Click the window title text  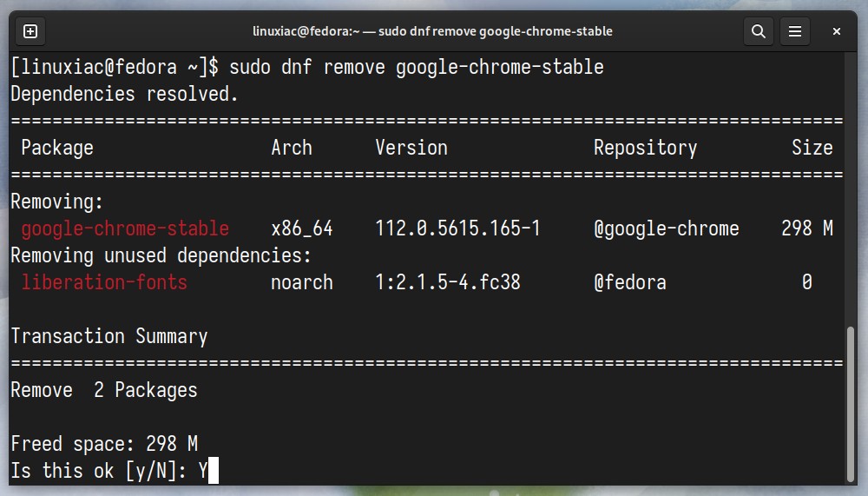tap(432, 31)
